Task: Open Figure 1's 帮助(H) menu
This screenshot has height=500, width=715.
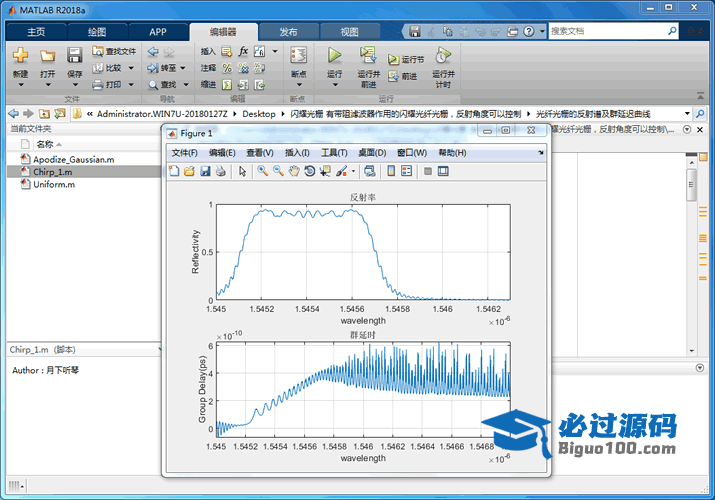Action: (452, 153)
